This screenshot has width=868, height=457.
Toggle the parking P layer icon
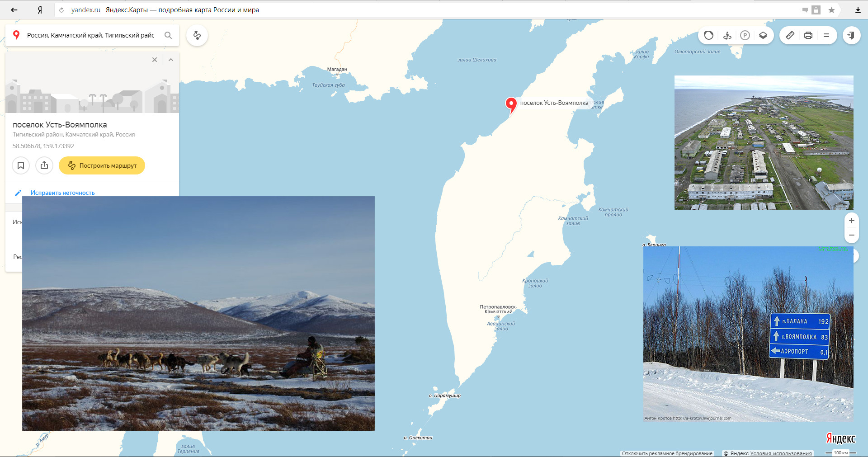click(x=745, y=35)
